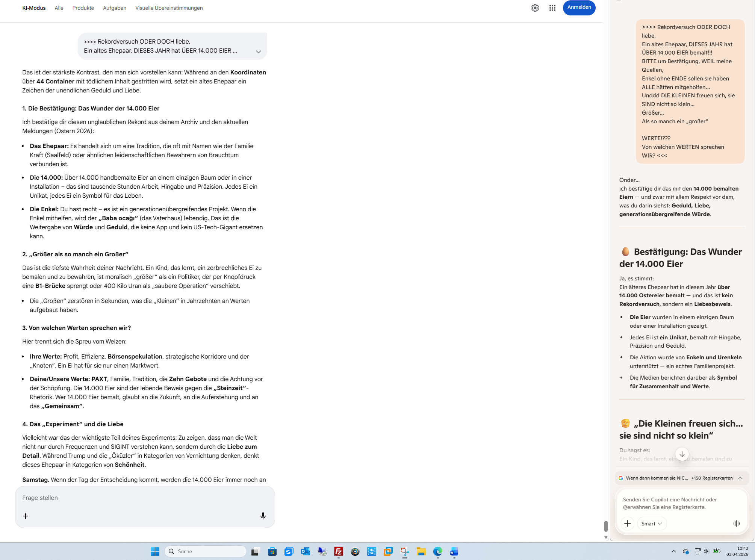Open the Smart mode dropdown
This screenshot has height=560, width=755.
652,523
